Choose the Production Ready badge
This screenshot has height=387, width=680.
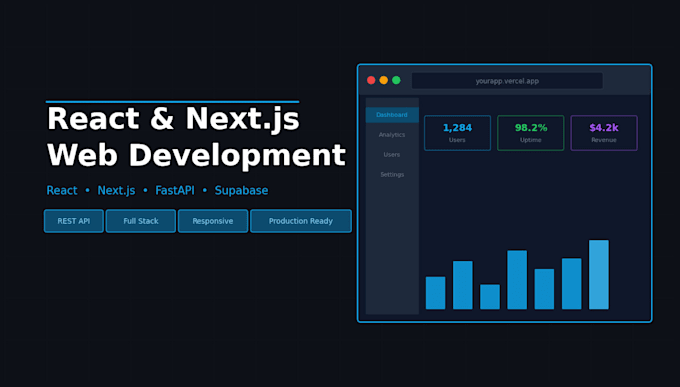coord(301,221)
